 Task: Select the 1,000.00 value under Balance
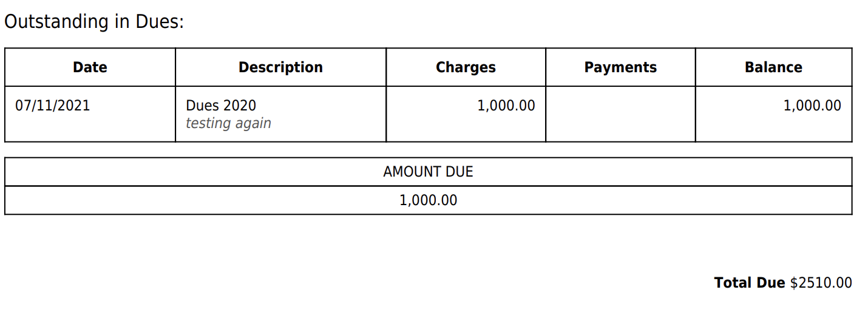(812, 106)
